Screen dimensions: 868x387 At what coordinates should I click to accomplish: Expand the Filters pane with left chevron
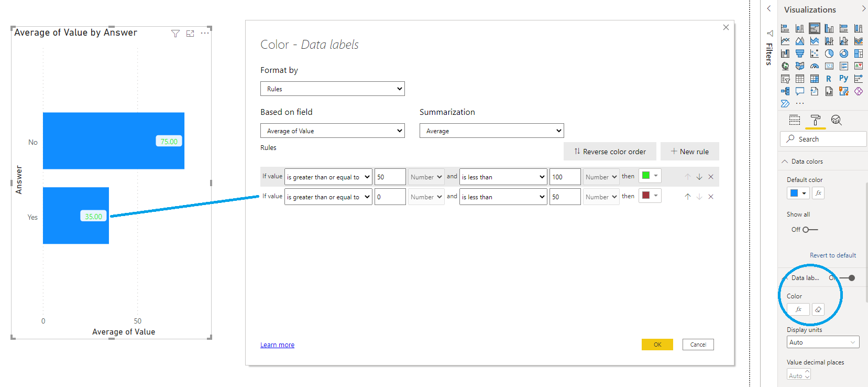(768, 8)
